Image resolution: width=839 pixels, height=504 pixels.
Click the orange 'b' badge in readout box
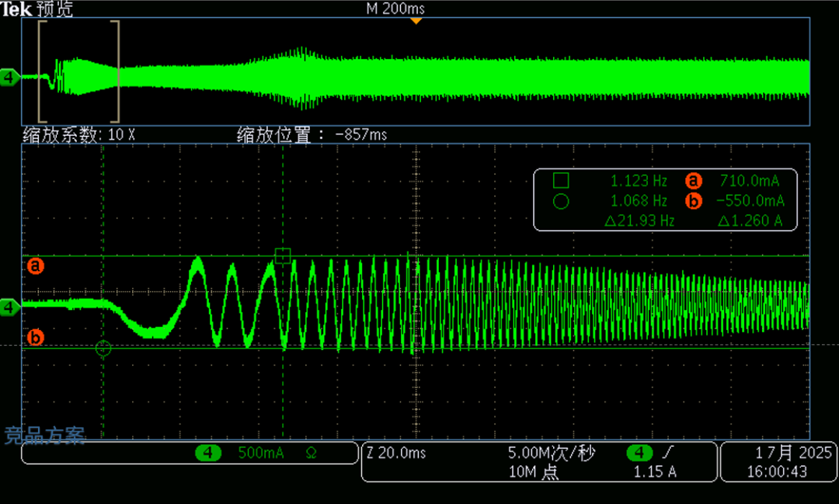tap(693, 201)
